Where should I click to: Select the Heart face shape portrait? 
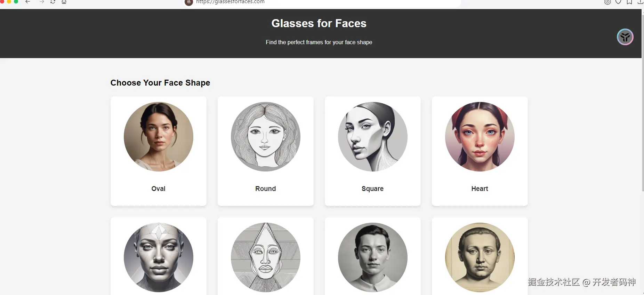point(480,137)
